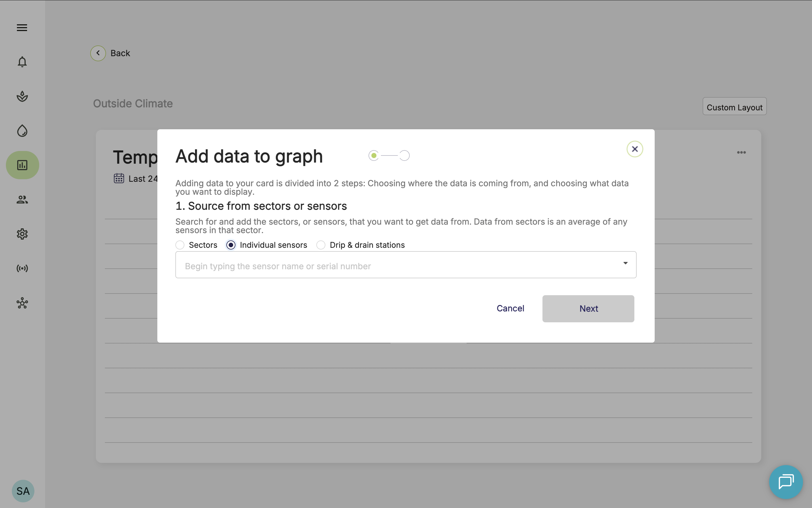Click the Cancel button
This screenshot has height=508, width=812.
click(510, 308)
